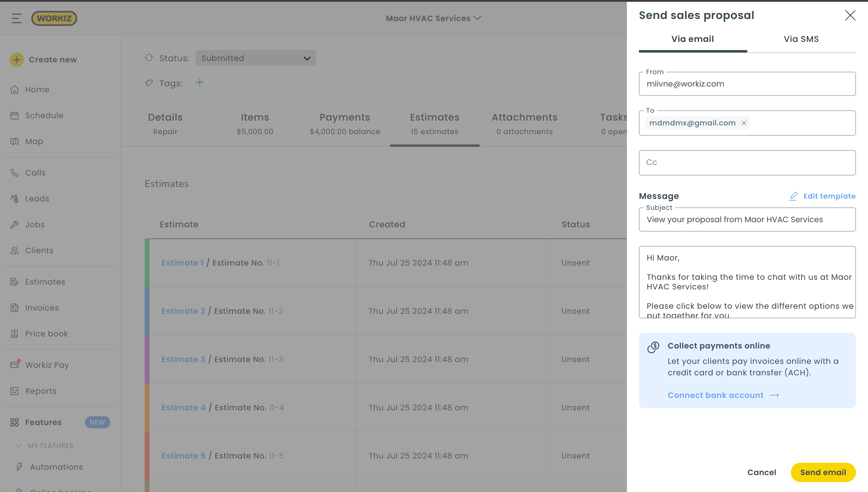
Task: Open the Attachments tab
Action: (524, 124)
